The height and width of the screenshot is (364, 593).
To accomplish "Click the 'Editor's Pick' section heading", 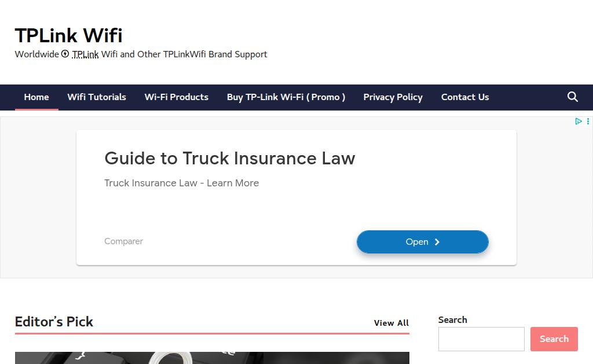I will click(54, 322).
